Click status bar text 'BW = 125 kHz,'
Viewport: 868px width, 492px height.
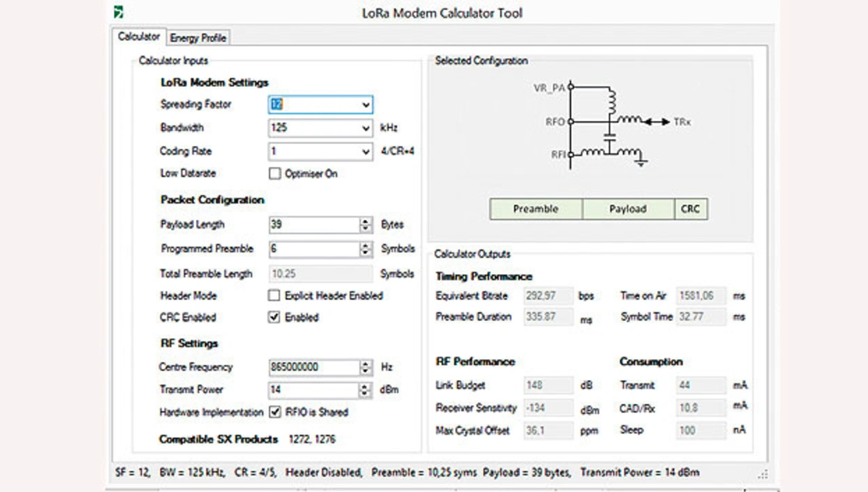(193, 472)
